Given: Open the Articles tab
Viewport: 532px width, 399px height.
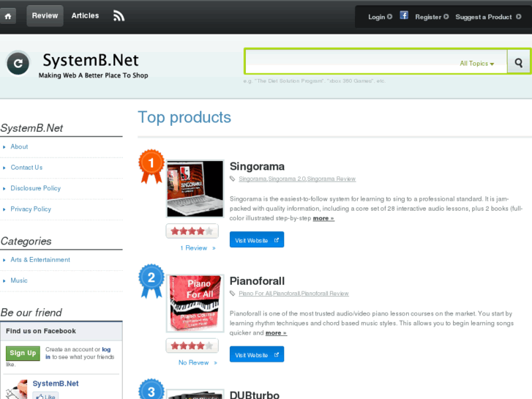Looking at the screenshot, I should [x=85, y=15].
